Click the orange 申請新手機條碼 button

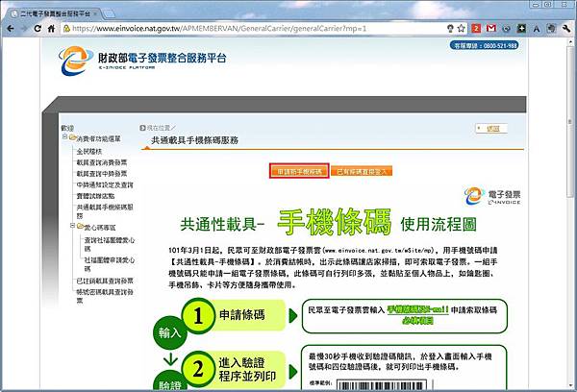299,171
